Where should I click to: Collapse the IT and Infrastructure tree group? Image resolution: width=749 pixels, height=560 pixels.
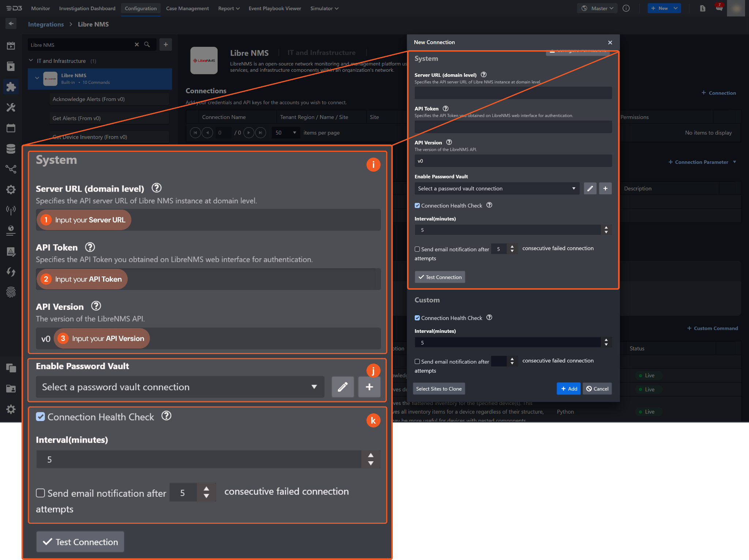coord(31,61)
